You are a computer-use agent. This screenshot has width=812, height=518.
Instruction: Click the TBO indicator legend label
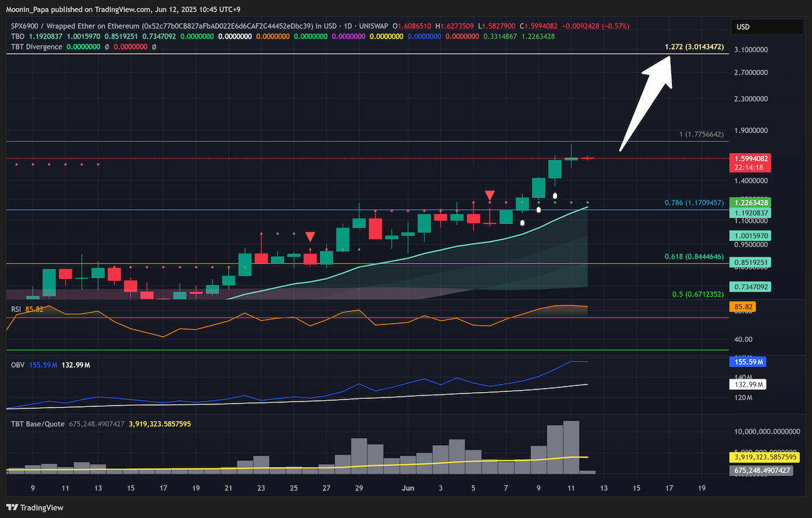coord(18,37)
